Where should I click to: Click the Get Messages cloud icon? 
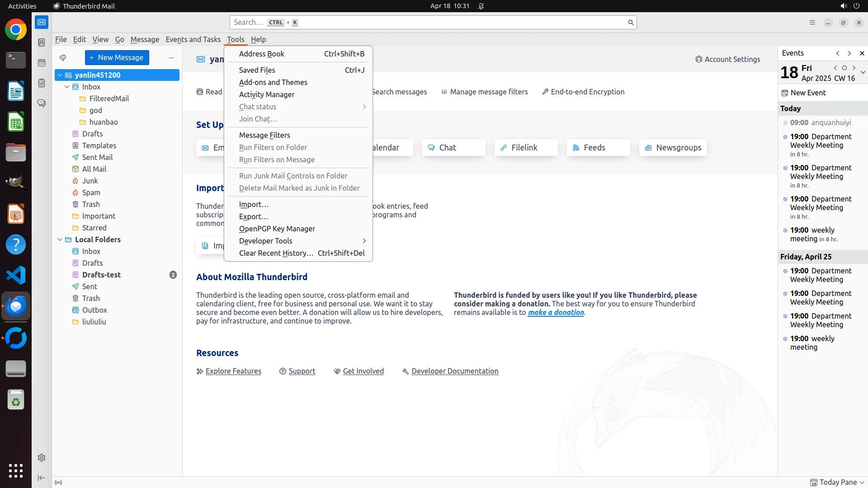[x=63, y=57]
